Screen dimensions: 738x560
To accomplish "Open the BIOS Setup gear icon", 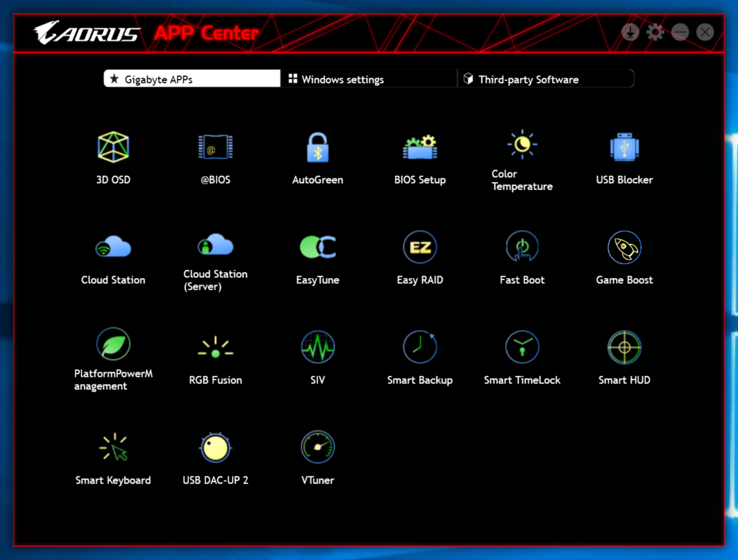I will [420, 148].
